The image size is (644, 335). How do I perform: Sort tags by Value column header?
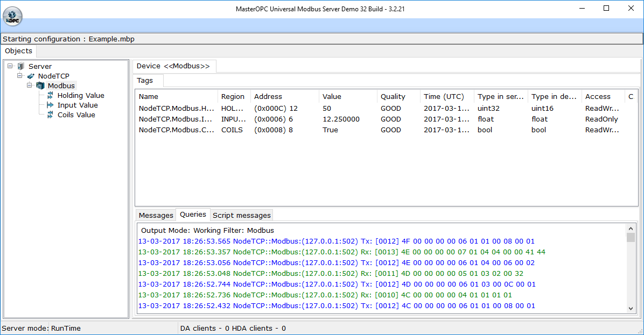click(x=348, y=96)
